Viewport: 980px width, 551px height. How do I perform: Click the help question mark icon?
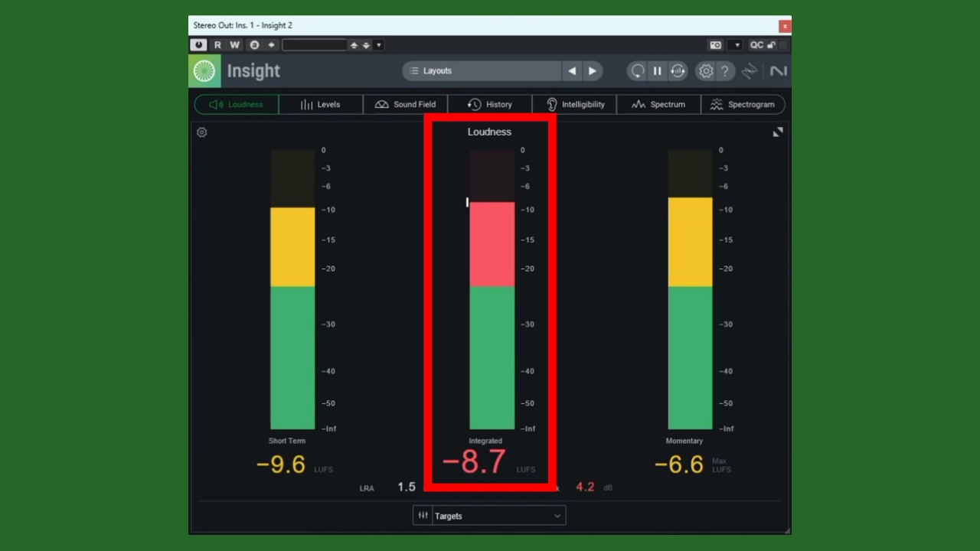tap(724, 71)
